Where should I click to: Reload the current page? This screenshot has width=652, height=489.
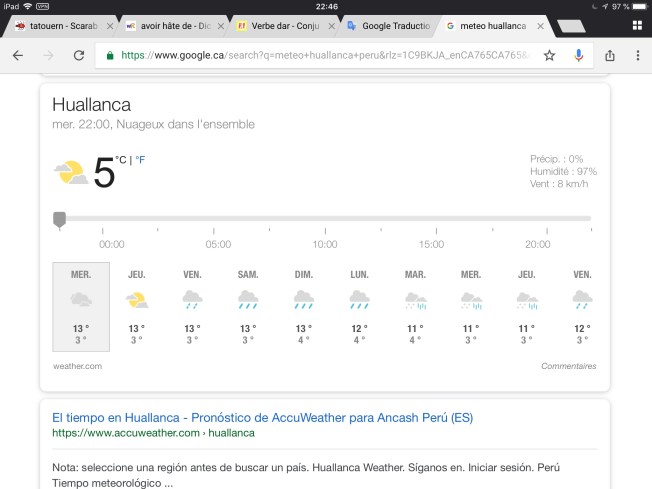click(x=79, y=56)
